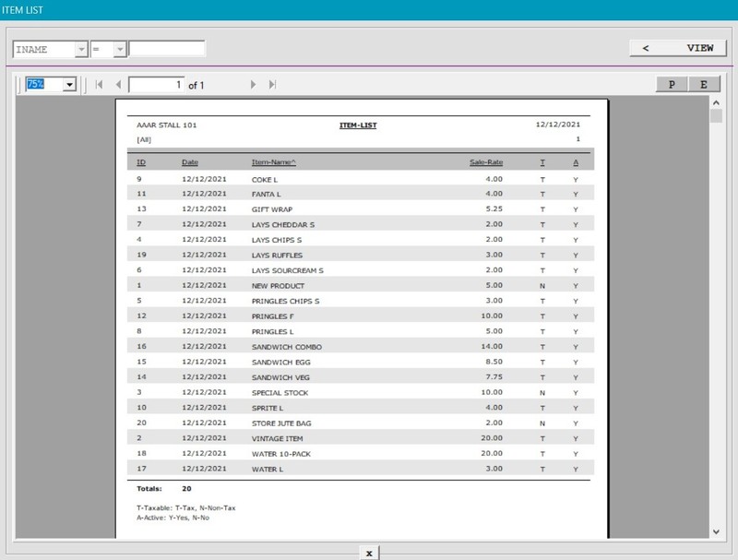The height and width of the screenshot is (560, 738).
Task: Sort by T taxable column header
Action: click(542, 162)
